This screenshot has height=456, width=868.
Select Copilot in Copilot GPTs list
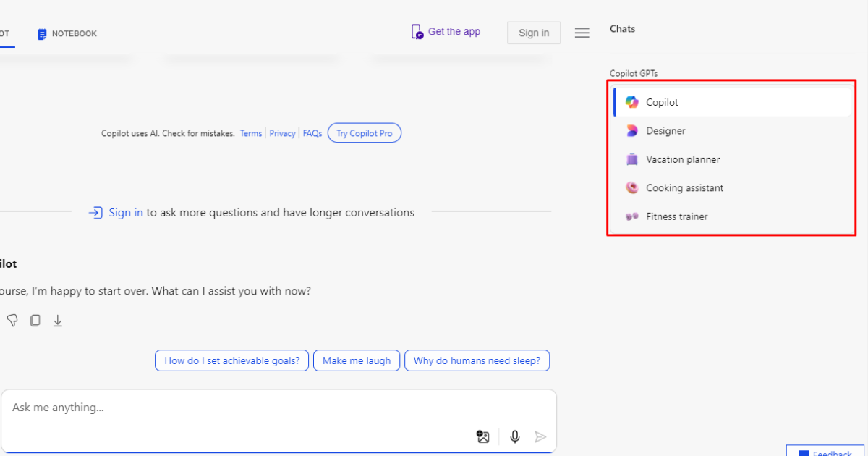coord(732,102)
